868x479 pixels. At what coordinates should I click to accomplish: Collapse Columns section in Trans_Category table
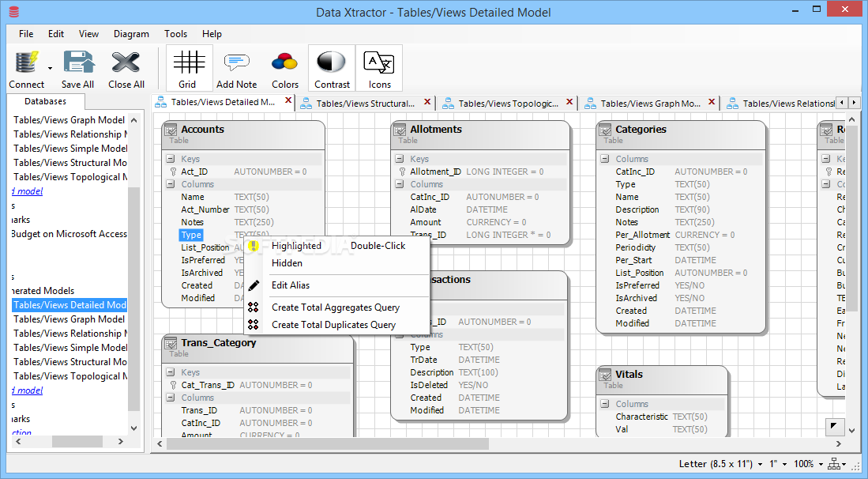171,398
